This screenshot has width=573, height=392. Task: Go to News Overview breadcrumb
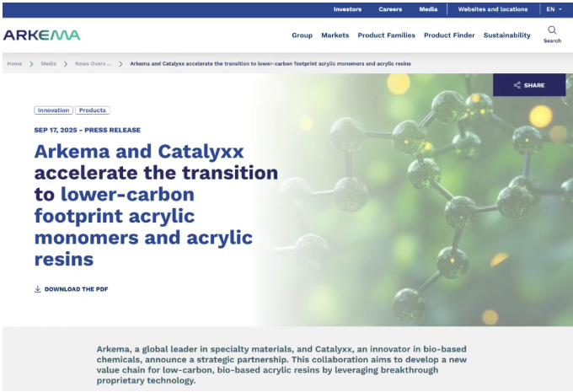point(93,63)
